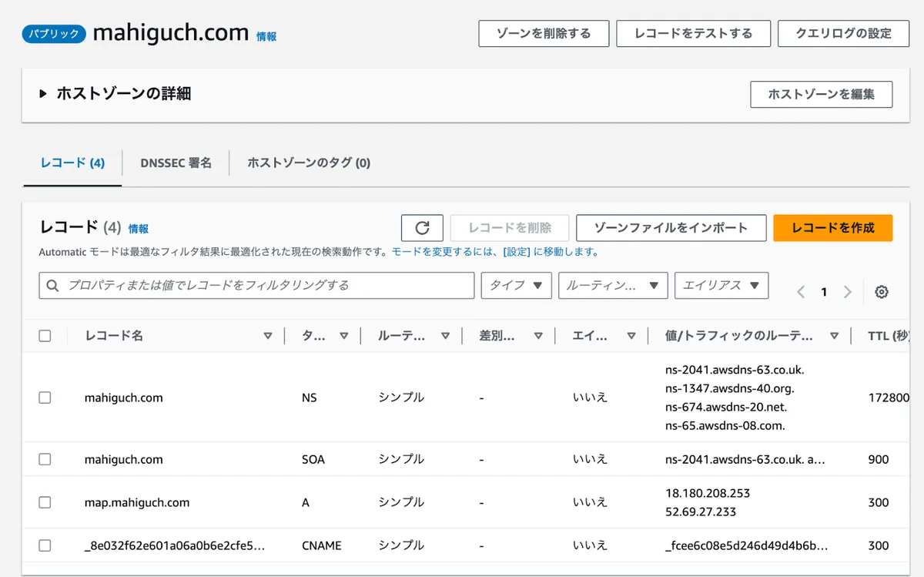Image resolution: width=924 pixels, height=577 pixels.
Task: Click the SOA type cell
Action: [313, 459]
